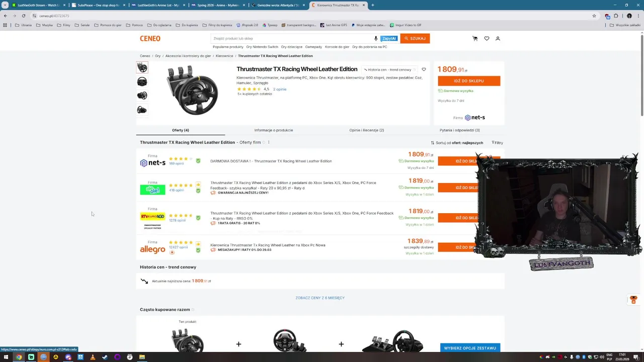Open 'Filmy do kupienia' bookmarks folder
644x362 pixels.
(x=217, y=25)
